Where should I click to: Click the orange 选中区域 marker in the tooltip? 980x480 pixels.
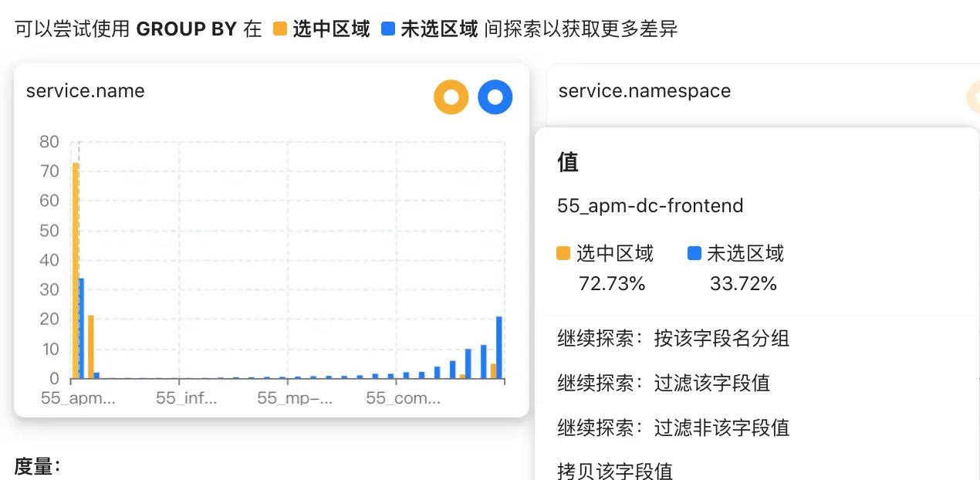click(x=563, y=253)
